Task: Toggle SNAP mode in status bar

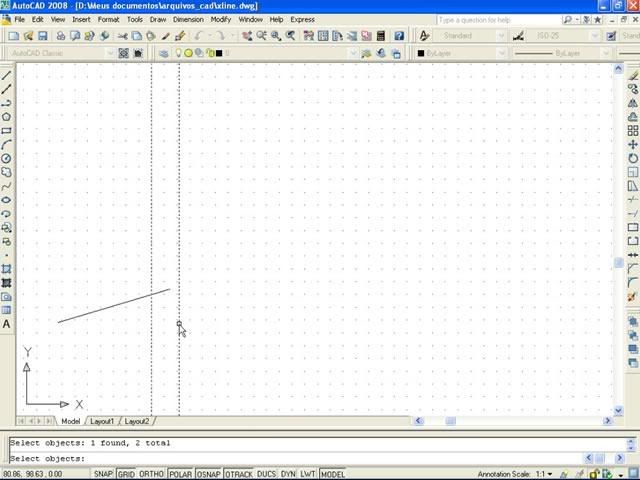Action: (x=103, y=474)
